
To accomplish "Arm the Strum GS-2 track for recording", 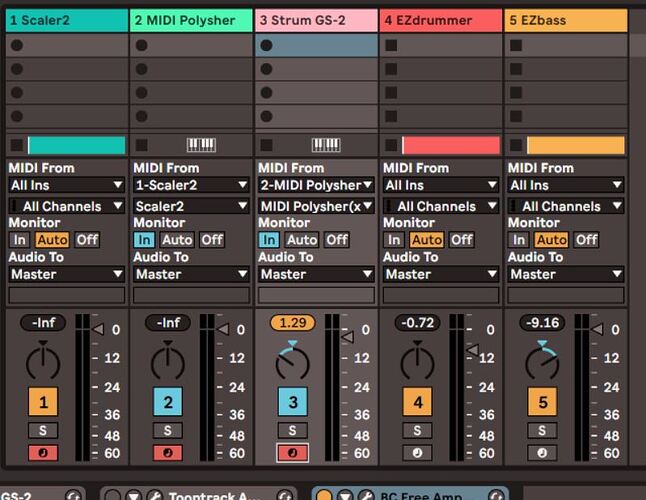I will pos(293,453).
